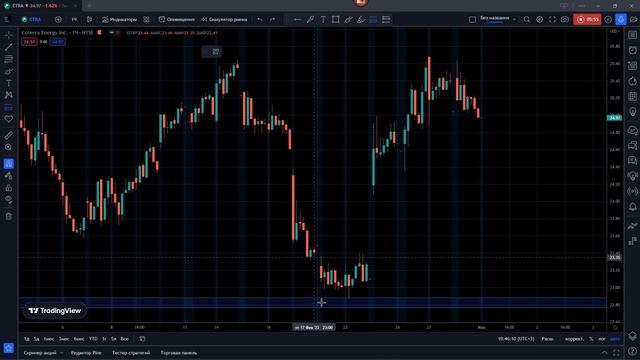This screenshot has height=360, width=640.
Task: Open Торговая панель tab
Action: [x=179, y=353]
